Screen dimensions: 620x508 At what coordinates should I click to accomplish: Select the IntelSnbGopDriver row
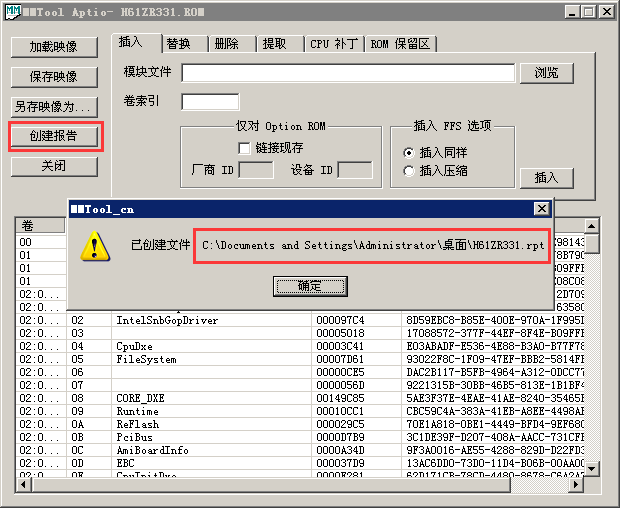(300, 320)
